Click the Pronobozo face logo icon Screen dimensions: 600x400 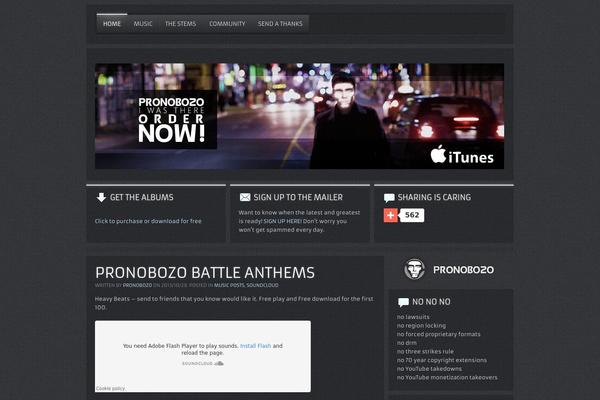(x=414, y=269)
